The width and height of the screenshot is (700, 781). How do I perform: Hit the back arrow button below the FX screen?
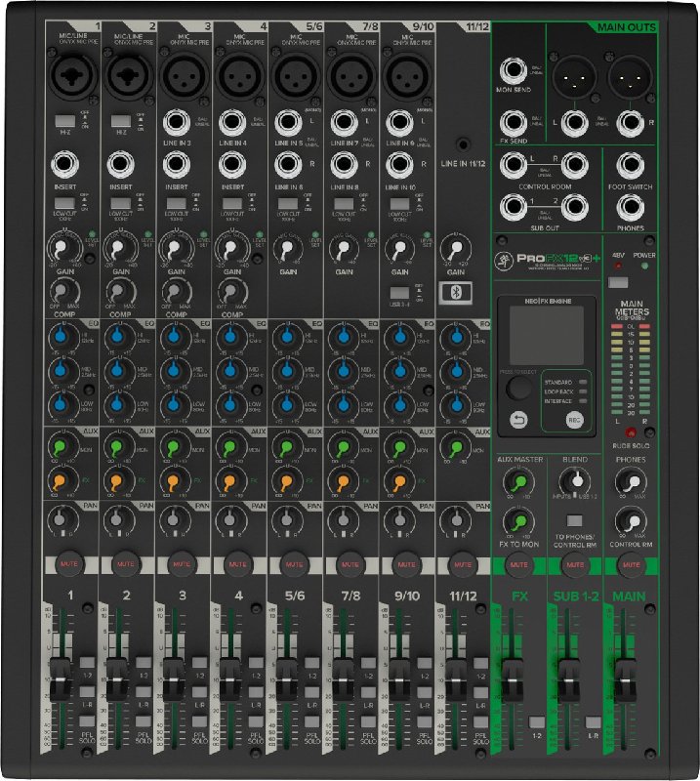tap(518, 421)
